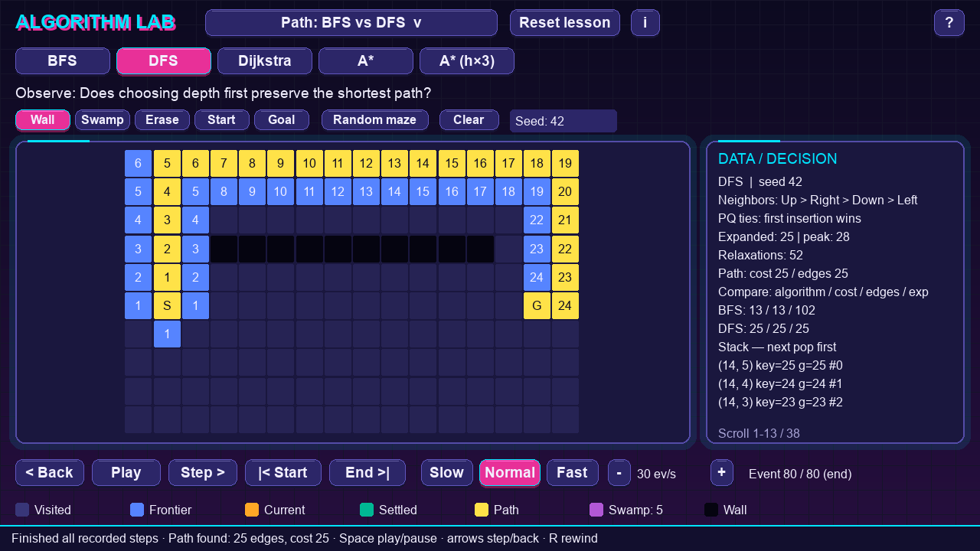Click the G goal cell in grid

point(537,305)
